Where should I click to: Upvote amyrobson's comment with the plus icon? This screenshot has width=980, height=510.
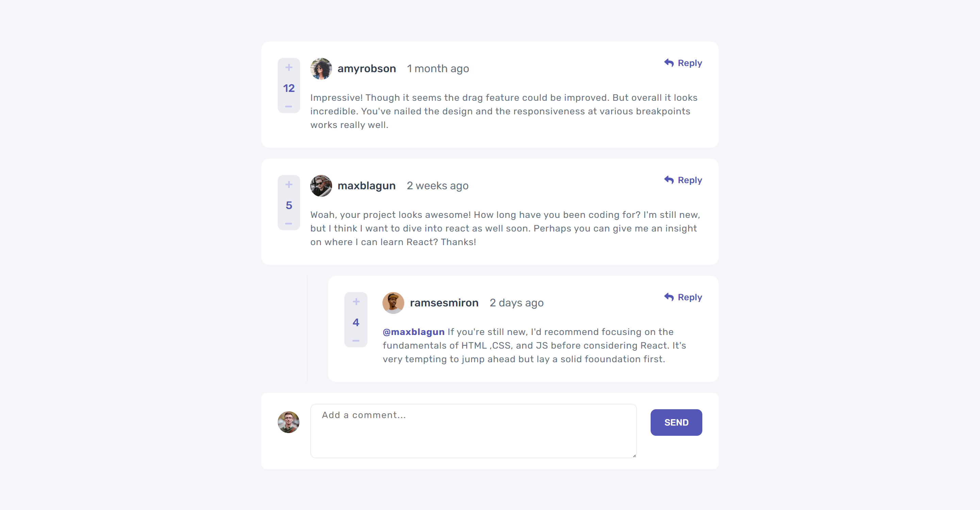(x=289, y=67)
